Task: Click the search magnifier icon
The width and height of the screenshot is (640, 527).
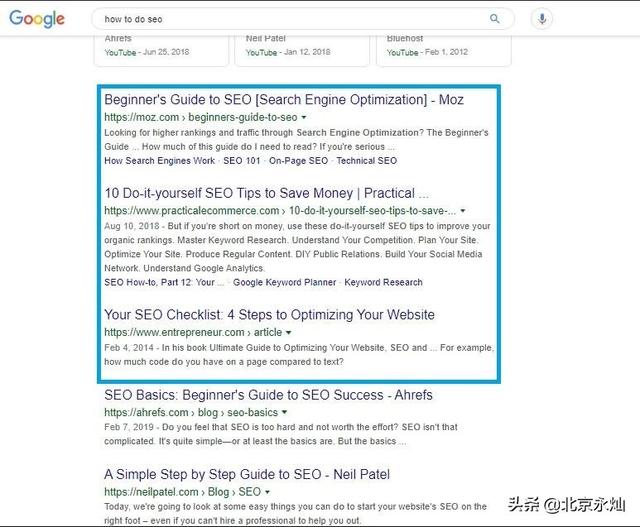Action: (x=494, y=18)
